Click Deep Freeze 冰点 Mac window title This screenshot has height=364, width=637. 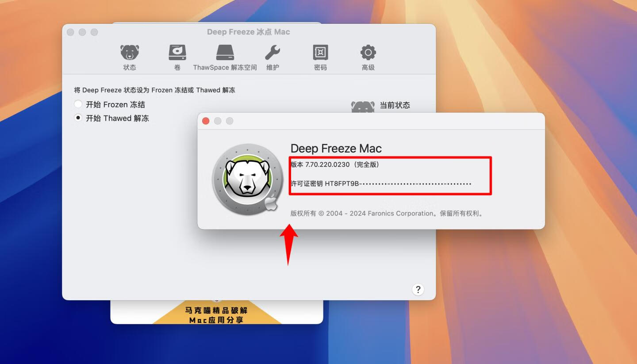(x=249, y=32)
